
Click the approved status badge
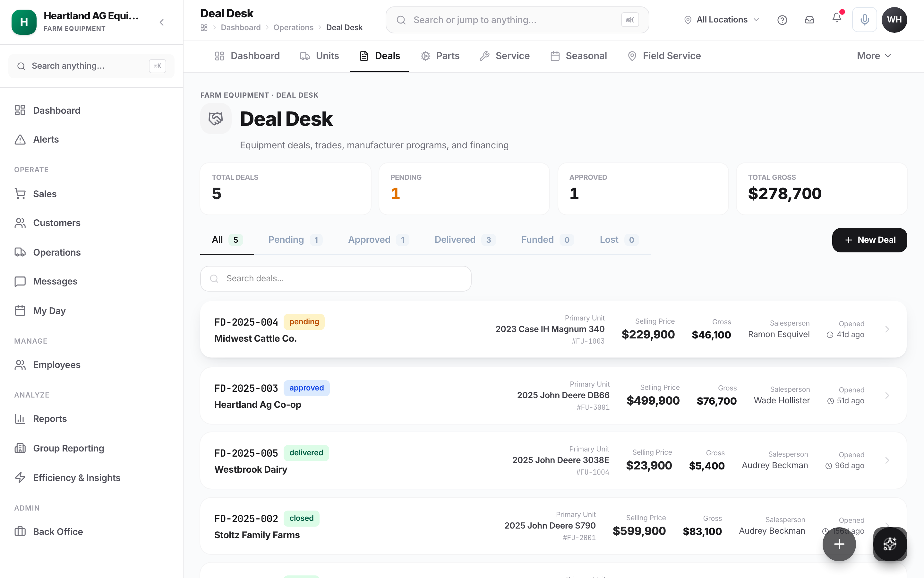pos(306,388)
